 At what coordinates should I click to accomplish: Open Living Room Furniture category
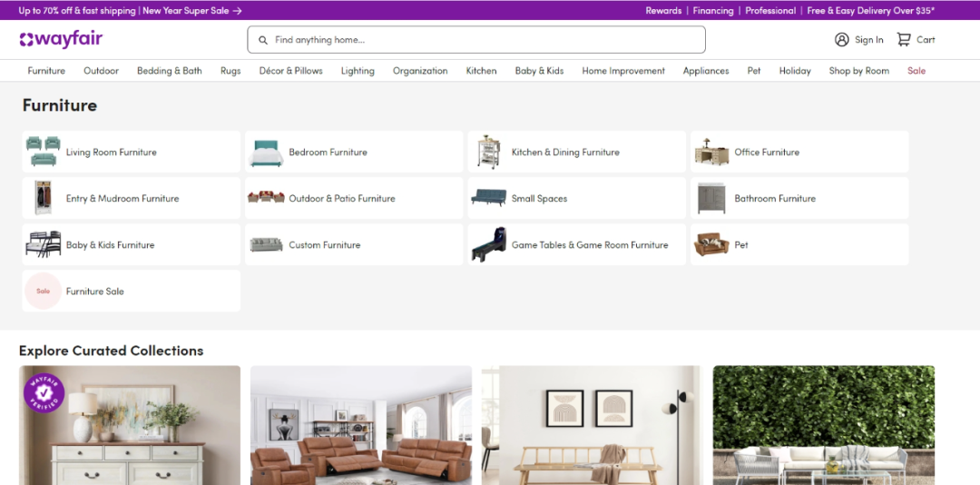pos(132,152)
